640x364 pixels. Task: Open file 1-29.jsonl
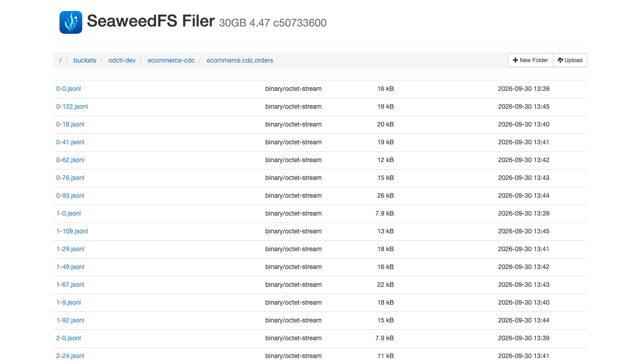[x=70, y=249]
